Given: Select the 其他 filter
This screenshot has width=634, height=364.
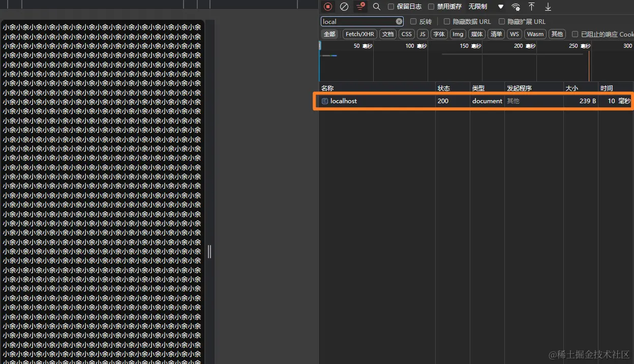Looking at the screenshot, I should (x=557, y=34).
